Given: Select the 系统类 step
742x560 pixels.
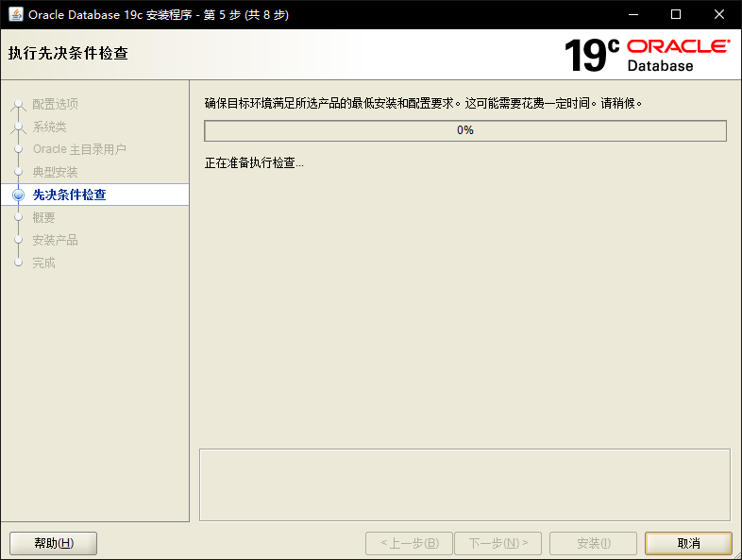Looking at the screenshot, I should pos(49,127).
